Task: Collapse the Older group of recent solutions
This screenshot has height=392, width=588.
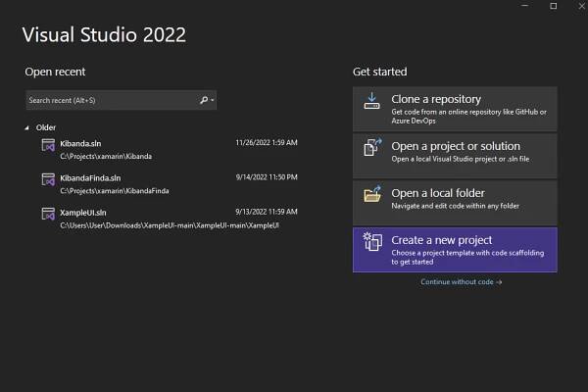Action: 27,128
